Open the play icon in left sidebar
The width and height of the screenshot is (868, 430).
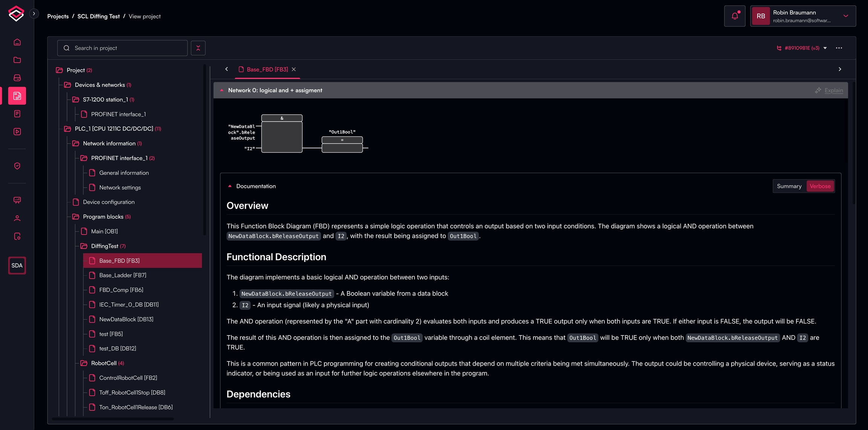click(x=17, y=132)
